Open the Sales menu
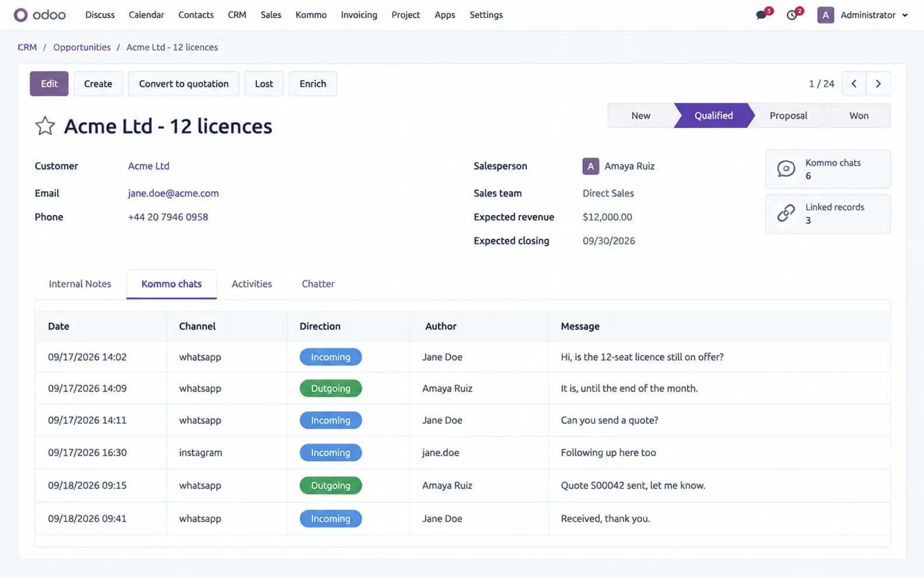 pyautogui.click(x=270, y=15)
